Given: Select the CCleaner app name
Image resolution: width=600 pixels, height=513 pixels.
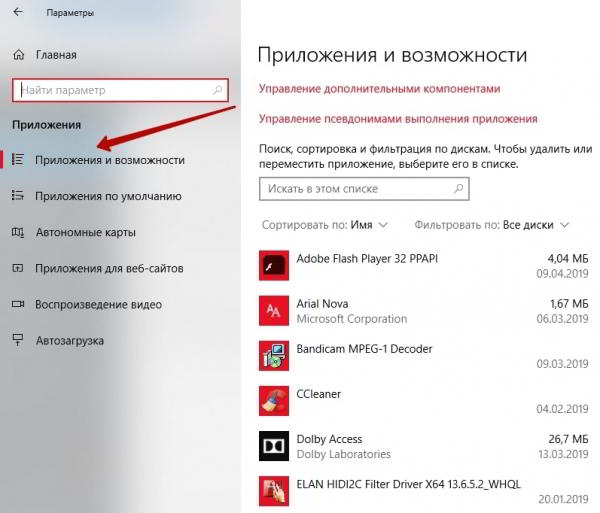Looking at the screenshot, I should [x=318, y=394].
